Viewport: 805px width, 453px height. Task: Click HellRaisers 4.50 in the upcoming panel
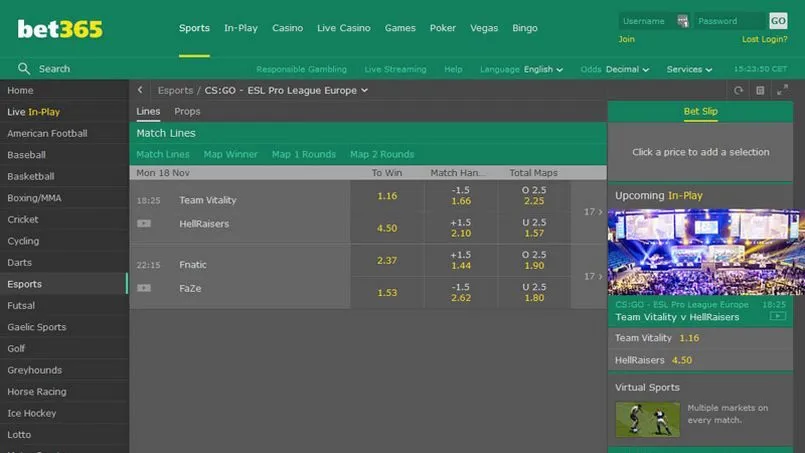(700, 360)
